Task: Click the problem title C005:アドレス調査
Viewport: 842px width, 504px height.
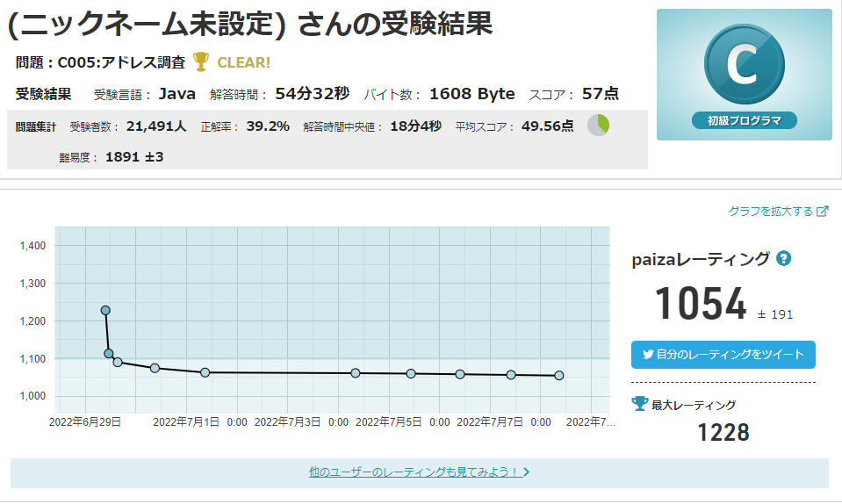Action: click(x=121, y=62)
